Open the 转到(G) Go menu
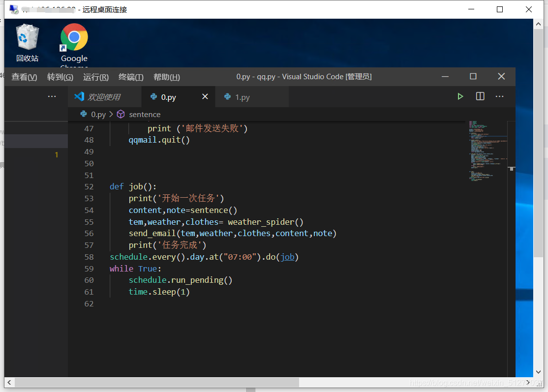The image size is (548, 392). click(60, 77)
